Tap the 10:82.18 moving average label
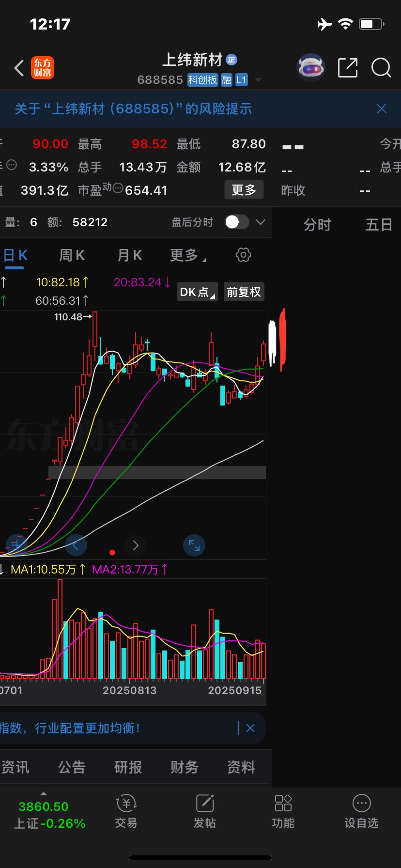The height and width of the screenshot is (868, 401). coord(62,282)
